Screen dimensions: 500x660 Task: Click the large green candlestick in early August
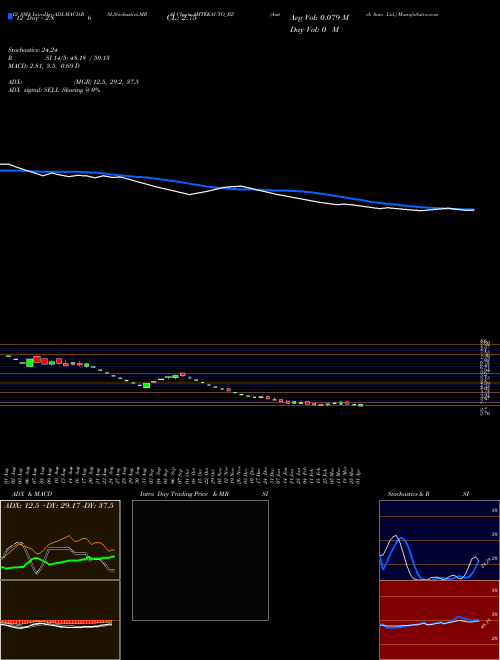[29, 362]
